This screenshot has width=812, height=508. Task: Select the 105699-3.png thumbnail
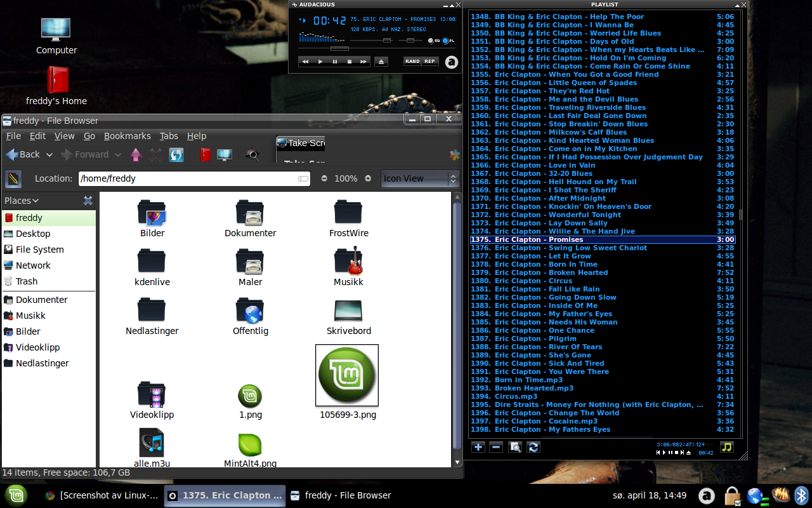(x=347, y=375)
